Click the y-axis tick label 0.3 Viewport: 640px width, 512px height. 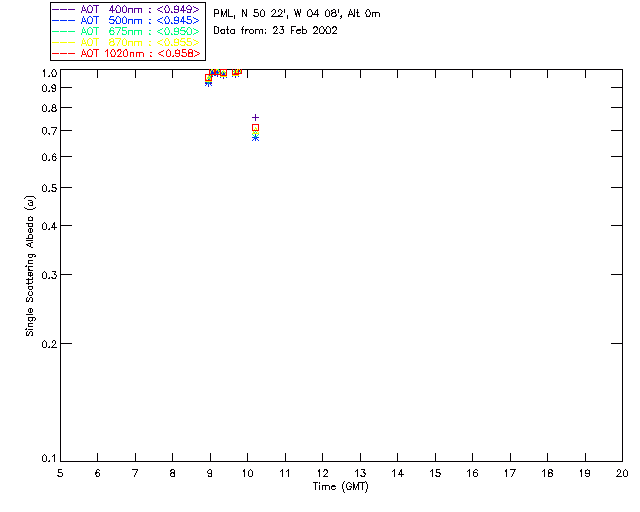click(49, 275)
